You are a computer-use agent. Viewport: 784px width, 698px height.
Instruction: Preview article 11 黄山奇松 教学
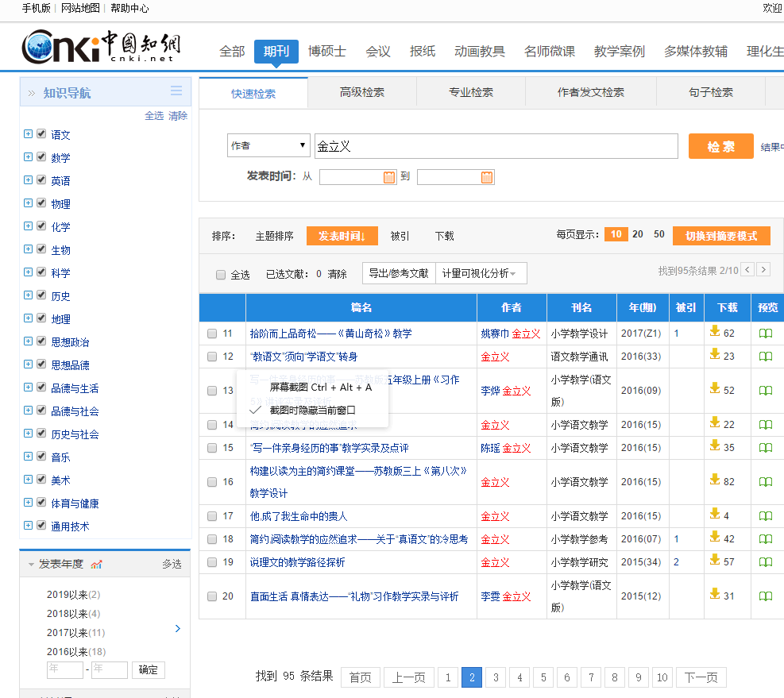tap(766, 334)
